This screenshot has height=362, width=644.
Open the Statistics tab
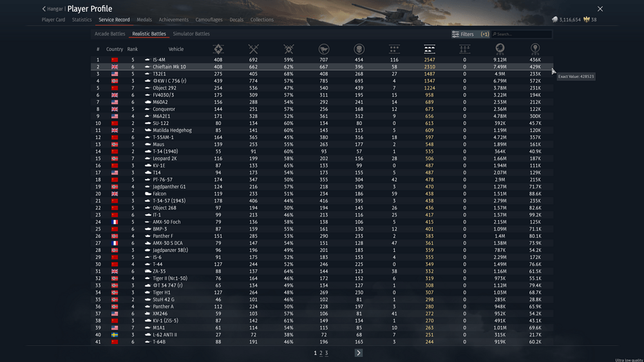point(82,20)
